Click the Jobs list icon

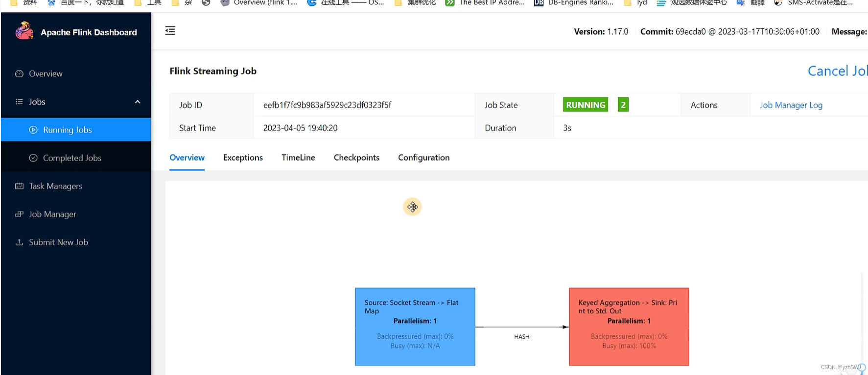tap(19, 102)
